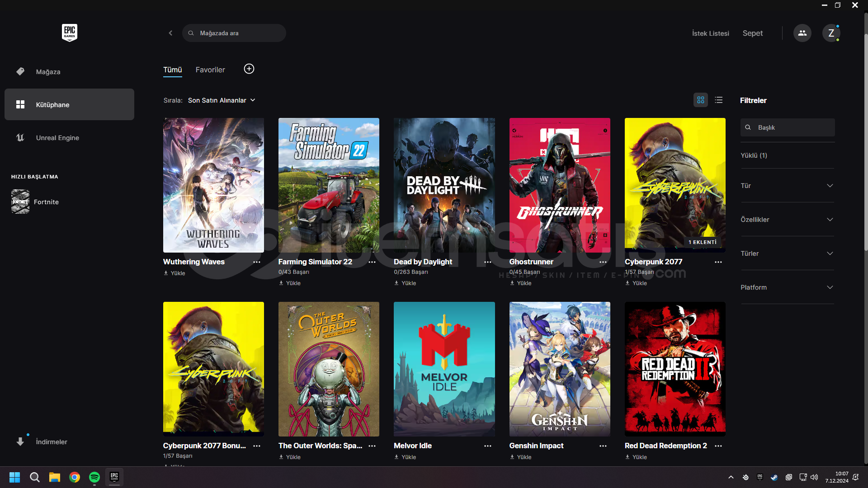Open Unreal Engine in the sidebar
Image resolution: width=868 pixels, height=488 pixels.
pyautogui.click(x=69, y=137)
